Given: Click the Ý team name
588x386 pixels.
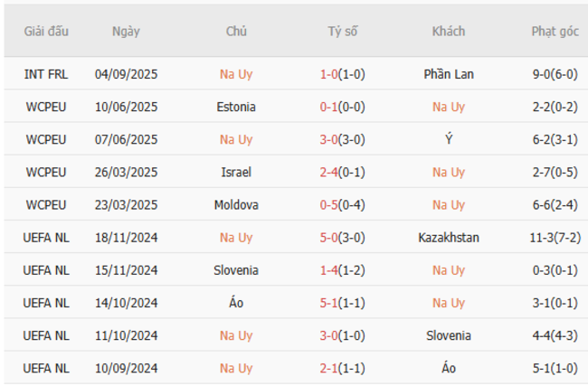Looking at the screenshot, I should coord(449,139).
